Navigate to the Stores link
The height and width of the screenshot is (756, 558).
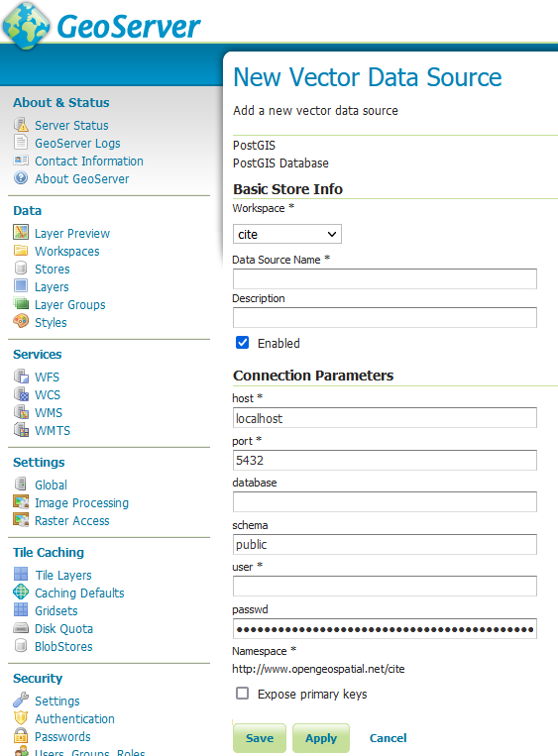(53, 270)
